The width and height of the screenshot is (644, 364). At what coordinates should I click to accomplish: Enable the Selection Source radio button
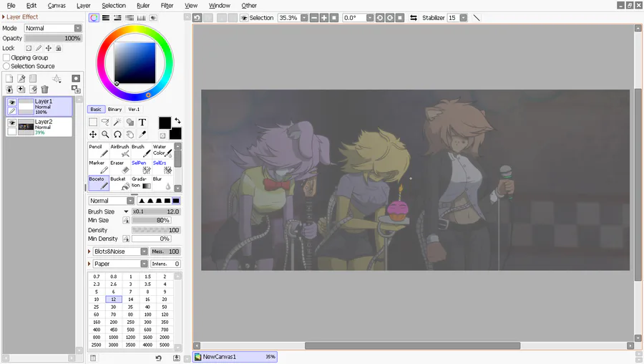coord(6,66)
